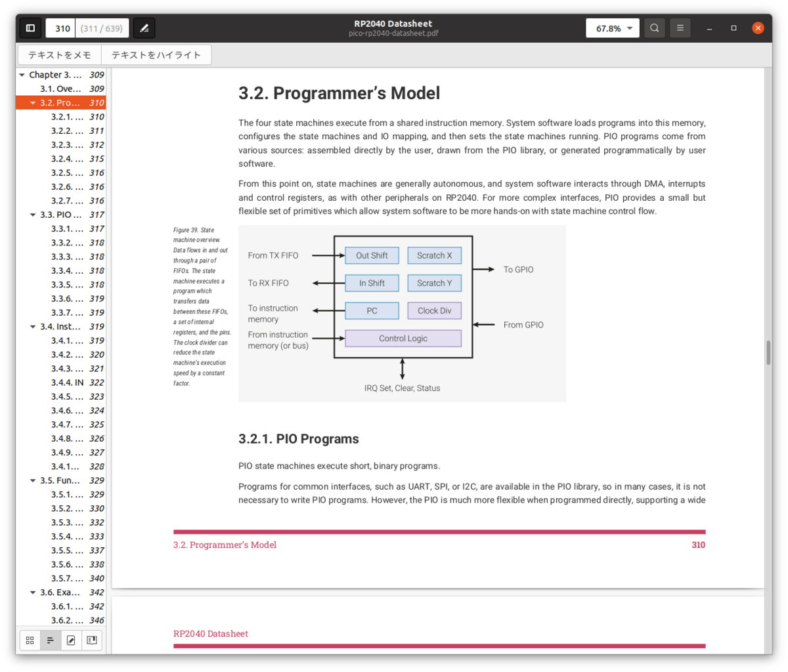The image size is (788, 672).
Task: Click the "IRQ Set, Clear, Status" label
Action: point(403,388)
